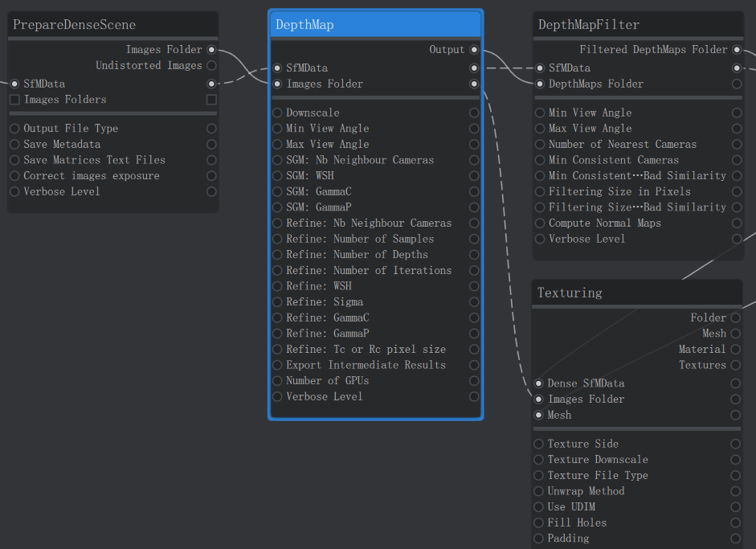Image resolution: width=756 pixels, height=549 pixels.
Task: Click input pin of Correct images exposure
Action: click(x=14, y=176)
